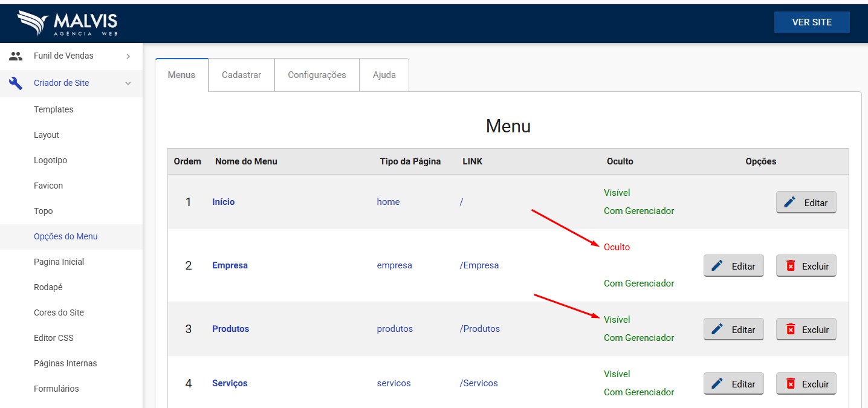This screenshot has height=408, width=868.
Task: Click the Funil de Vendas people icon
Action: click(x=16, y=56)
